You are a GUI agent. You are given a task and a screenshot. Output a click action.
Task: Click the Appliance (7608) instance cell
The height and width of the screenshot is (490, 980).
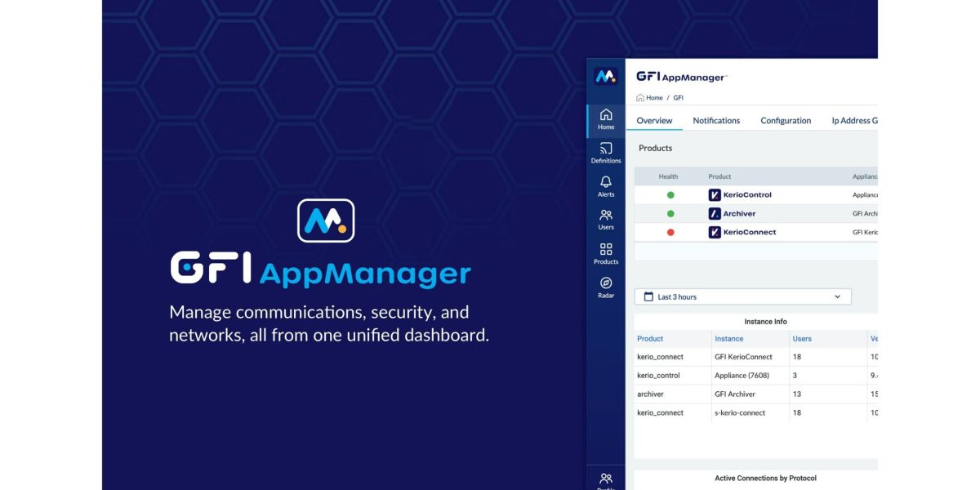[x=742, y=376]
